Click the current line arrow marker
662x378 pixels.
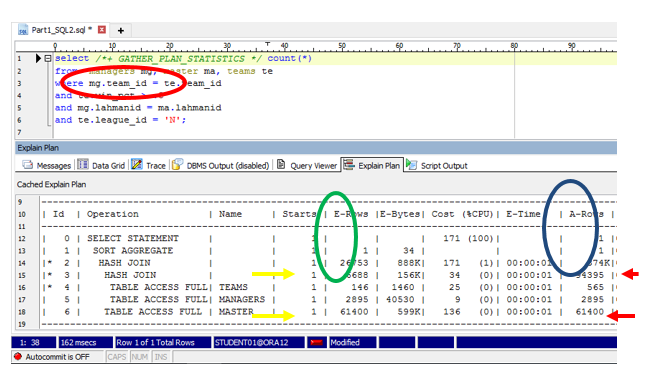(38, 58)
